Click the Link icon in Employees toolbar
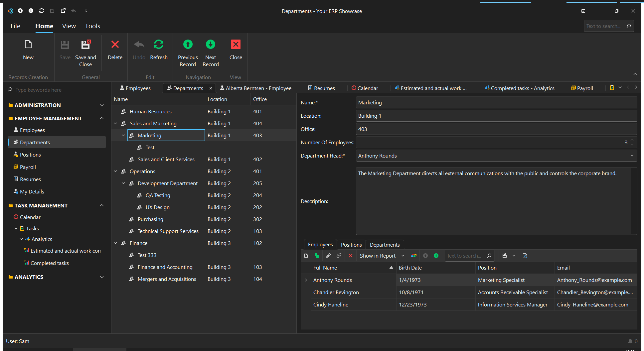 click(x=328, y=256)
